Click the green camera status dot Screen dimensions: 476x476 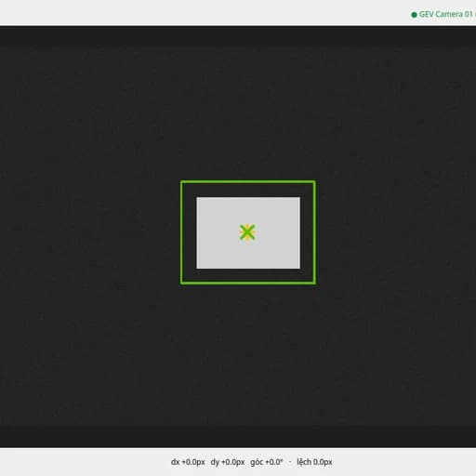pyautogui.click(x=414, y=15)
